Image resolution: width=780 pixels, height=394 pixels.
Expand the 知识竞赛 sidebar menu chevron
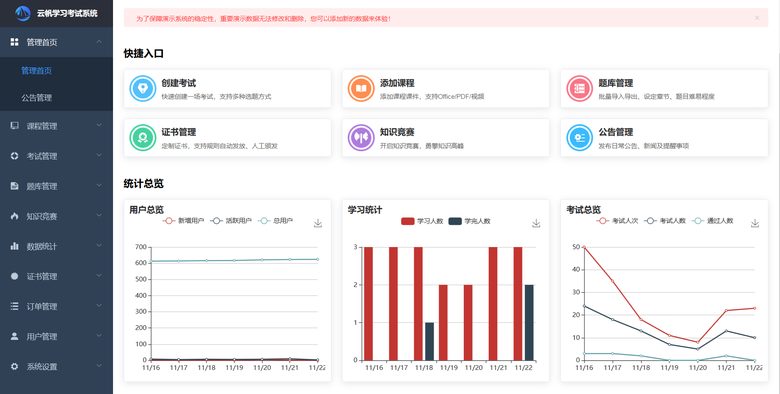click(x=99, y=216)
